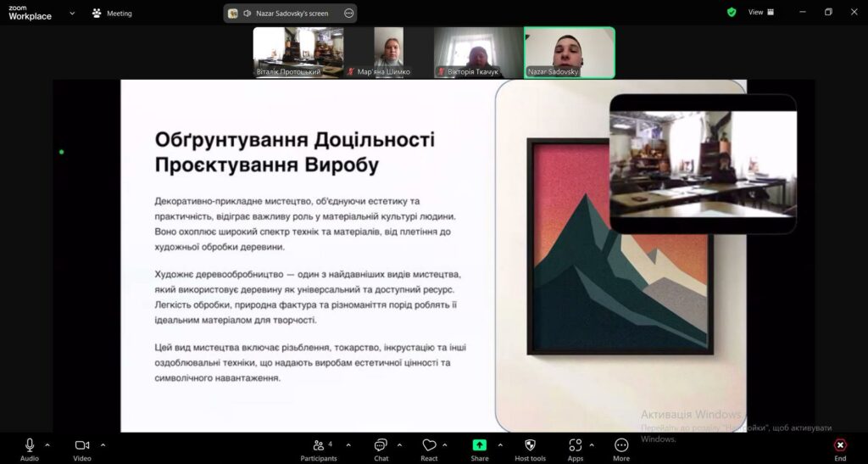Open Host tools shield icon
Screen dimensions: 868x464
pyautogui.click(x=531, y=446)
